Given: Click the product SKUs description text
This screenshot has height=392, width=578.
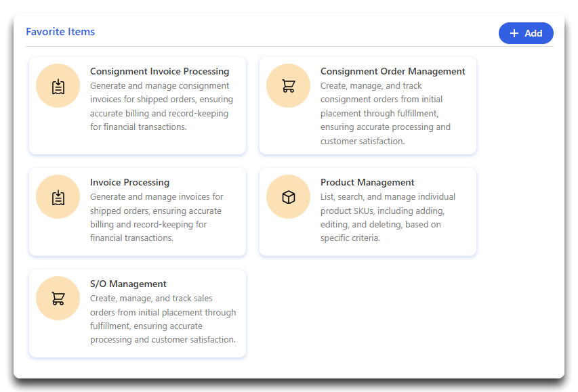Looking at the screenshot, I should tap(388, 217).
